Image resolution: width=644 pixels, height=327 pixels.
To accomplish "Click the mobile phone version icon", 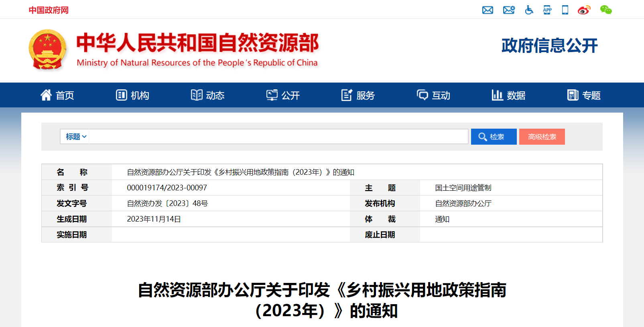I will point(565,10).
